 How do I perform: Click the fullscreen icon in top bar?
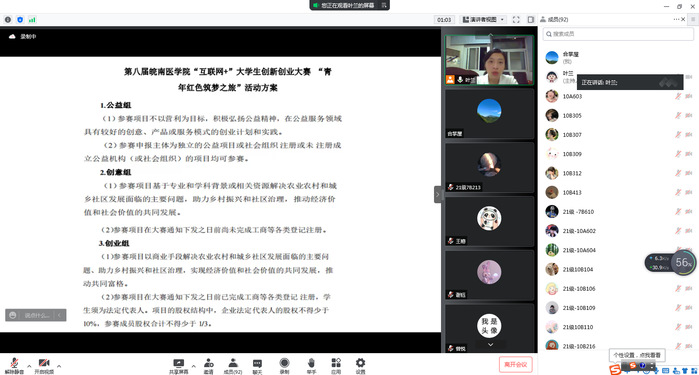pyautogui.click(x=516, y=20)
